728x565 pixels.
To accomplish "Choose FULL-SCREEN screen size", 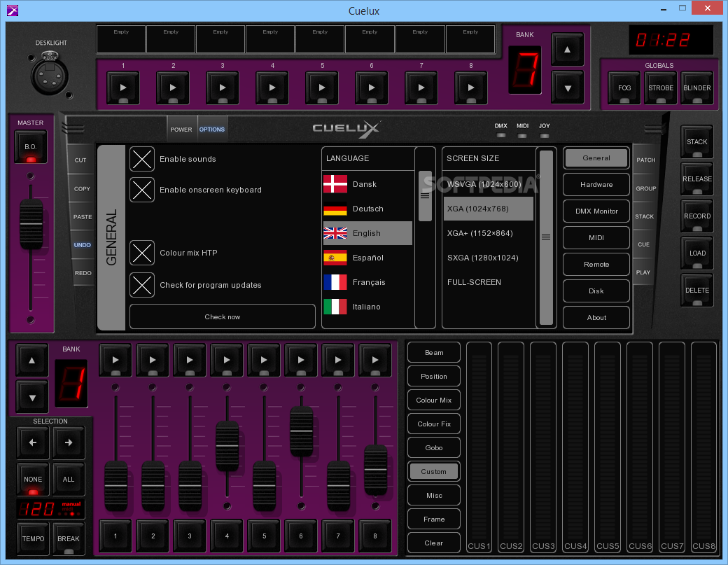I will point(489,282).
